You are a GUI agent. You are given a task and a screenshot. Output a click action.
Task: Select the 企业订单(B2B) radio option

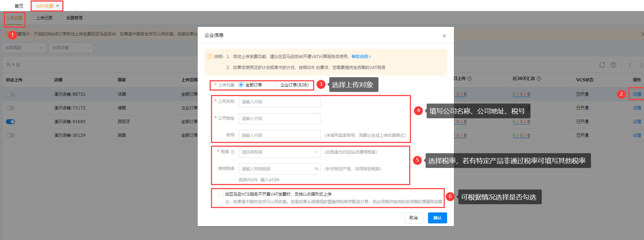(x=276, y=85)
